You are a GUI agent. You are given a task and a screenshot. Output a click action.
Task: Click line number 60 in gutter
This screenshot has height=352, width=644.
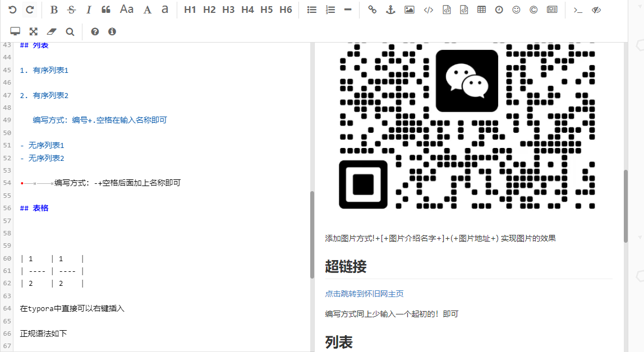tap(7, 258)
